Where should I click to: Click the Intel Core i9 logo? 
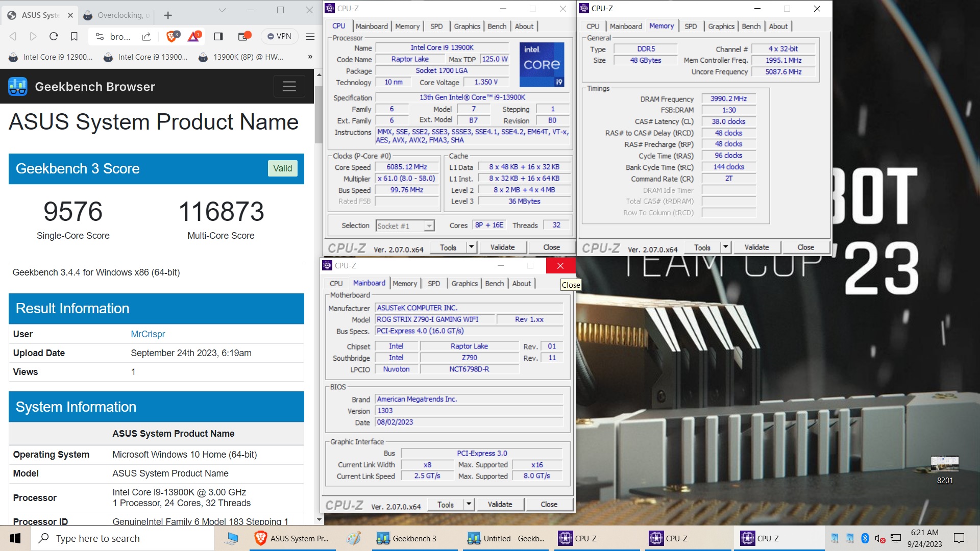[542, 65]
